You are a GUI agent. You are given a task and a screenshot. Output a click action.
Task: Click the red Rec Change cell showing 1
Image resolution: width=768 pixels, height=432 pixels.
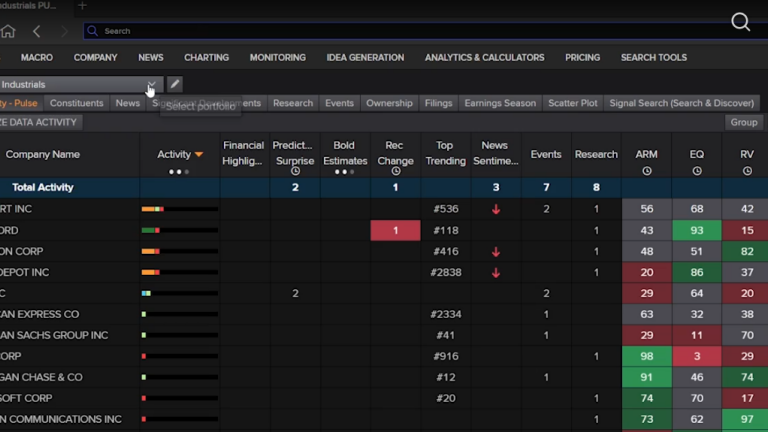click(395, 230)
